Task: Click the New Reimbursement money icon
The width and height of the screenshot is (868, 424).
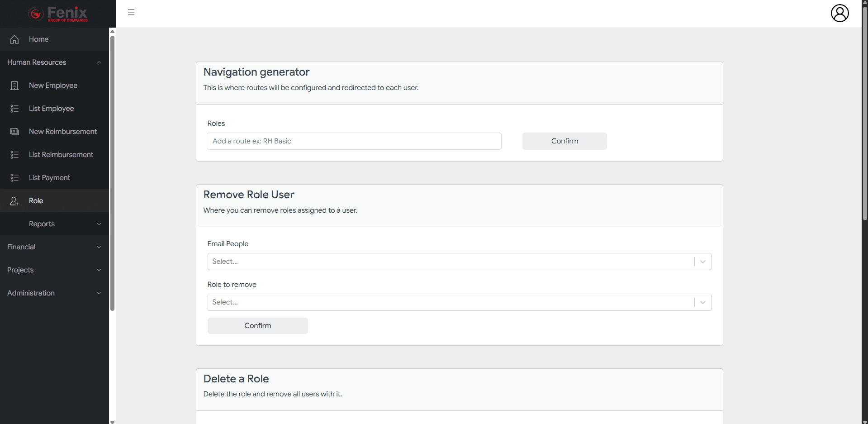Action: coord(14,132)
